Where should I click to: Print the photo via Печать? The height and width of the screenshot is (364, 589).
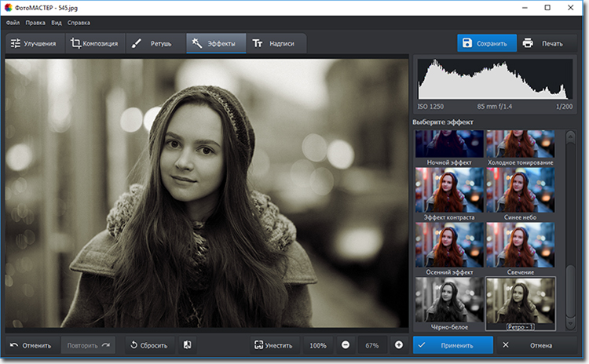[543, 43]
